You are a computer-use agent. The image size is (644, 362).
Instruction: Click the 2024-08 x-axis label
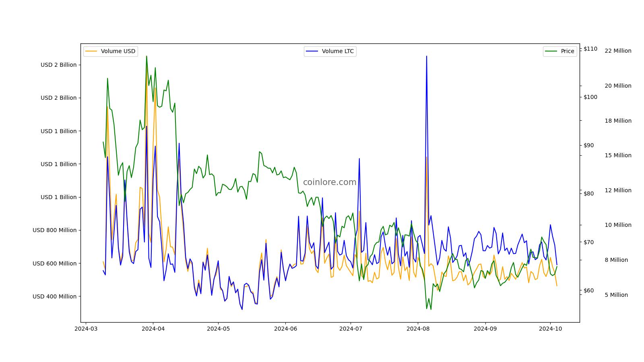coord(418,328)
